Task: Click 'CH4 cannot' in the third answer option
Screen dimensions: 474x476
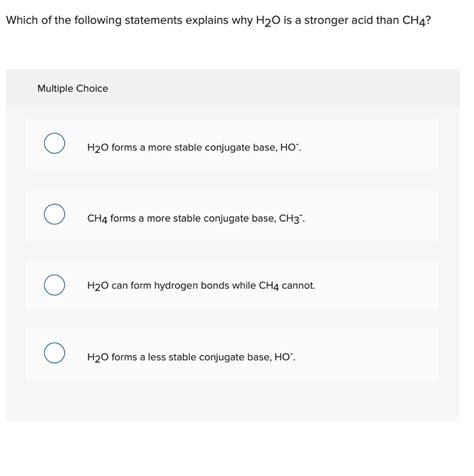Action: [287, 286]
